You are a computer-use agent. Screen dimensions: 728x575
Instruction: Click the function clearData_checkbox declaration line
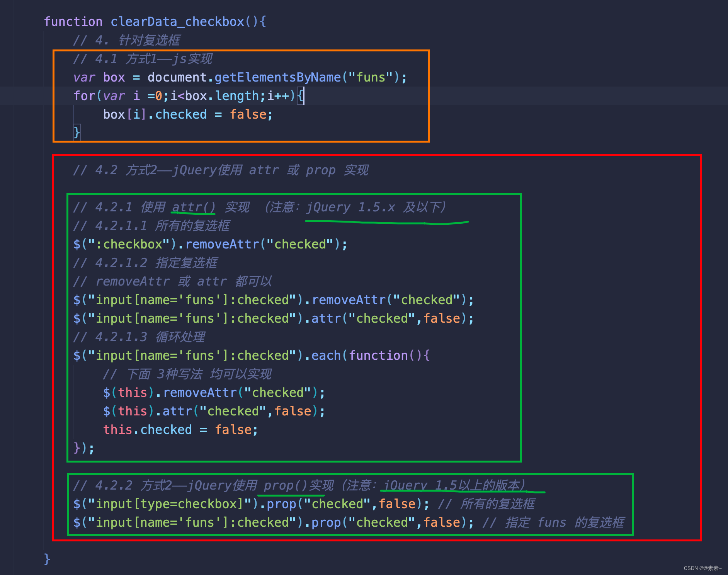click(x=155, y=22)
